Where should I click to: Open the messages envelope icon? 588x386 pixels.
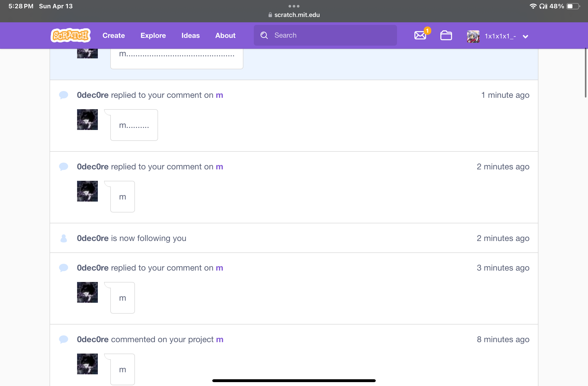[420, 35]
